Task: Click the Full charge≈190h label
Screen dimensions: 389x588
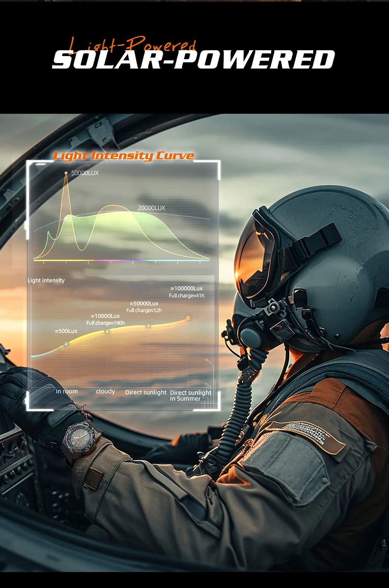Action: 105,323
